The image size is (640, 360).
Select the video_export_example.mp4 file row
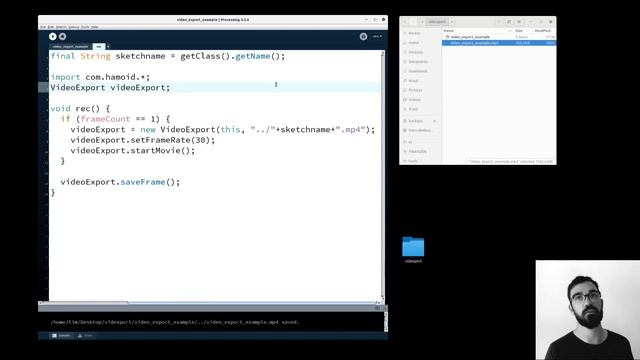pyautogui.click(x=498, y=43)
